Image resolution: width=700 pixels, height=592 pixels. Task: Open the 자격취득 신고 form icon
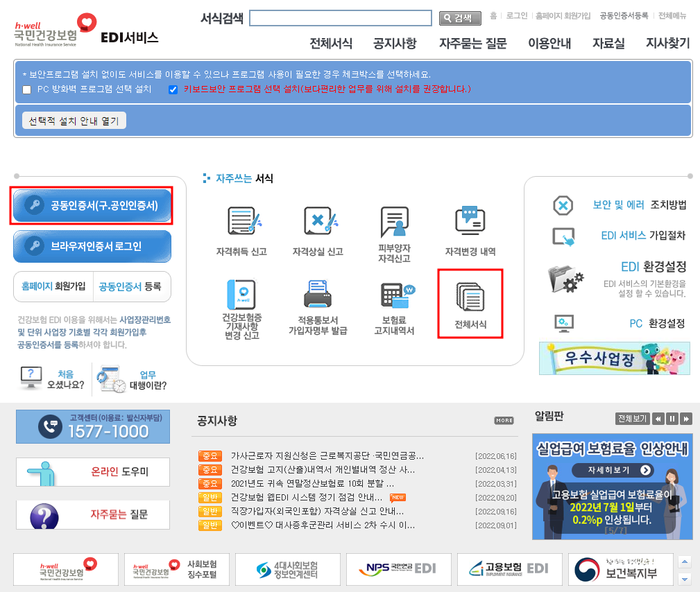click(x=245, y=221)
